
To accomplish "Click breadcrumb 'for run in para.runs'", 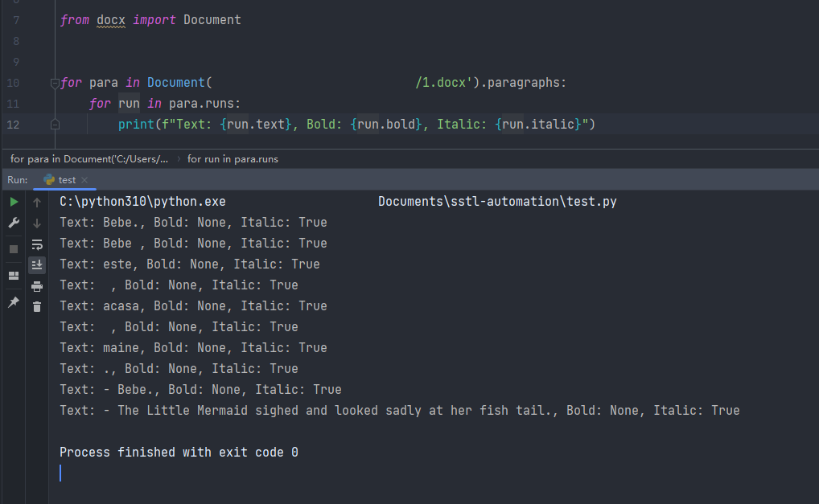I will click(233, 159).
